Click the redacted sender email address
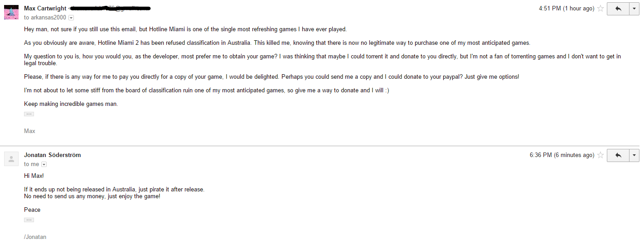 click(110, 9)
